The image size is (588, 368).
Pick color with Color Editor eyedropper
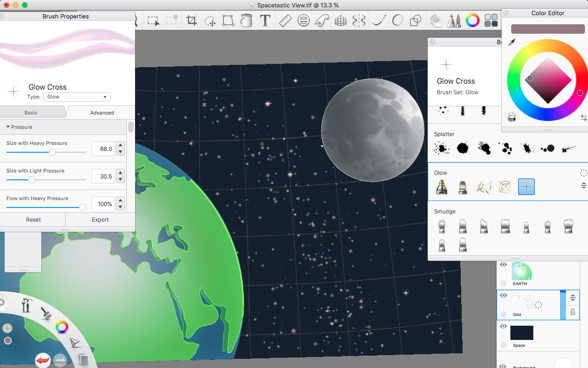coord(512,42)
